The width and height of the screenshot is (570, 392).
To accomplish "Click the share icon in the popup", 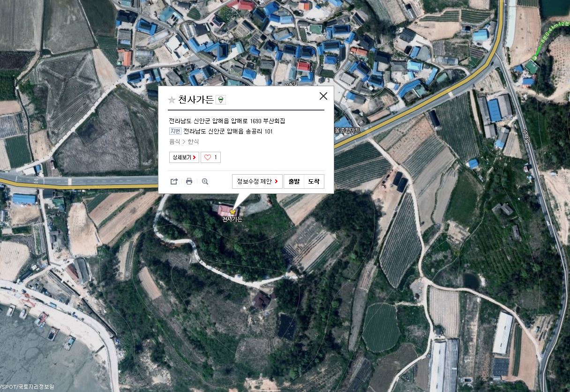I will click(174, 181).
